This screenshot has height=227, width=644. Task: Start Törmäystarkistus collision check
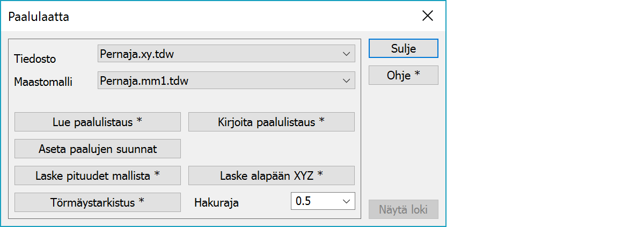(97, 202)
